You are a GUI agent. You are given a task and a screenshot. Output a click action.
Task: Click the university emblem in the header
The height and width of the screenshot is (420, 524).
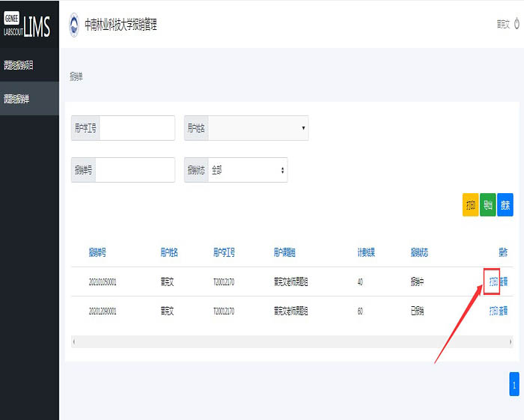[x=74, y=25]
